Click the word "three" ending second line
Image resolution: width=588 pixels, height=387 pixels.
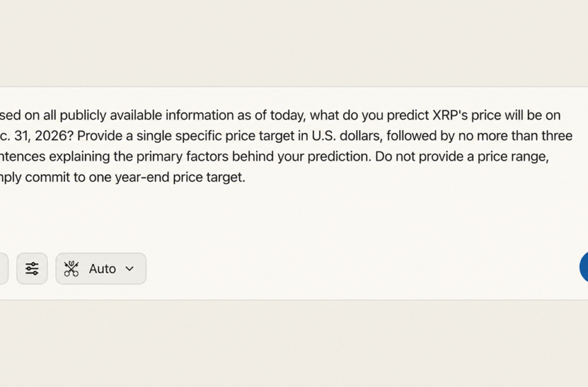(x=556, y=136)
